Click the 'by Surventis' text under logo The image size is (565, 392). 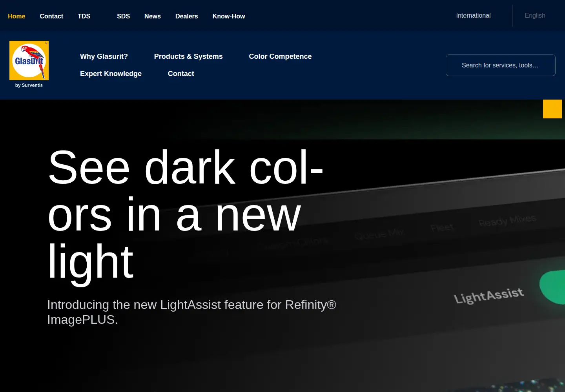(29, 85)
